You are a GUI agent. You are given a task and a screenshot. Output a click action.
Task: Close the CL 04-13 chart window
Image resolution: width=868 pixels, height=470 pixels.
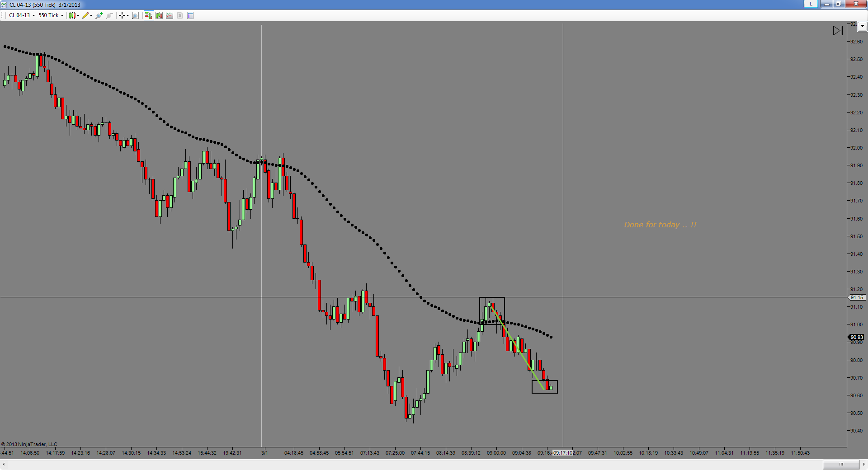pos(855,4)
